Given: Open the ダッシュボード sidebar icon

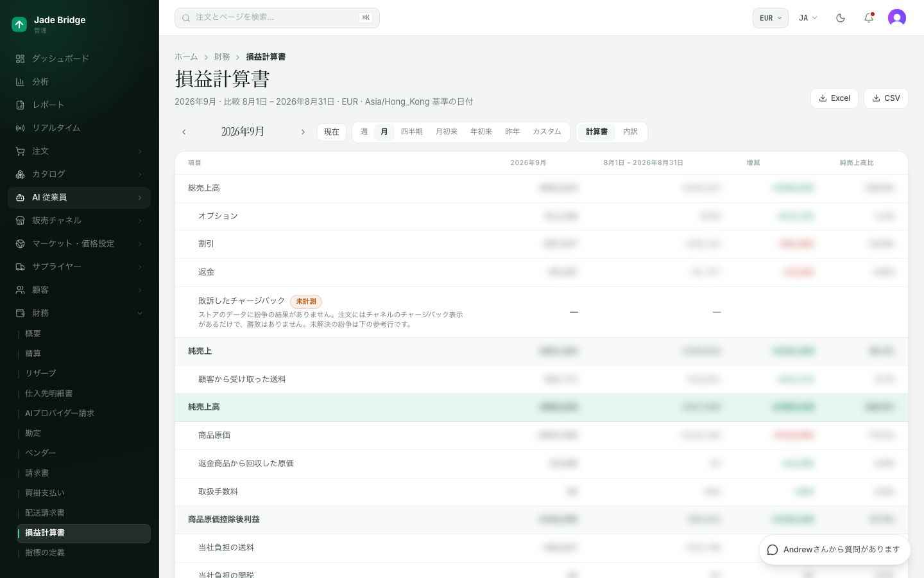Looking at the screenshot, I should coord(20,58).
